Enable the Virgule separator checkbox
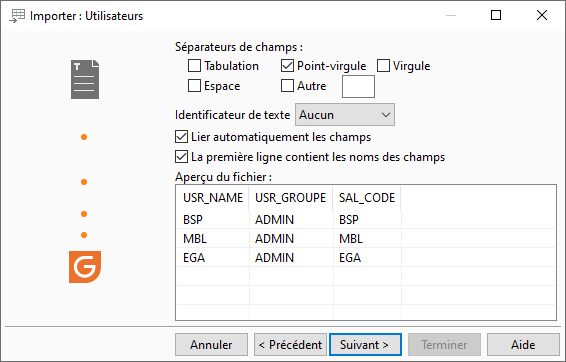The image size is (566, 362). [383, 66]
